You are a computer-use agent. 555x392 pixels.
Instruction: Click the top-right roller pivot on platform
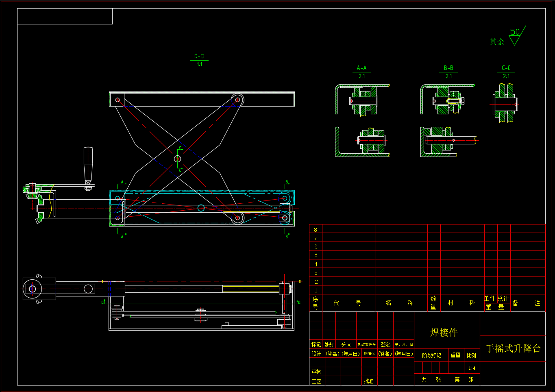(x=237, y=100)
